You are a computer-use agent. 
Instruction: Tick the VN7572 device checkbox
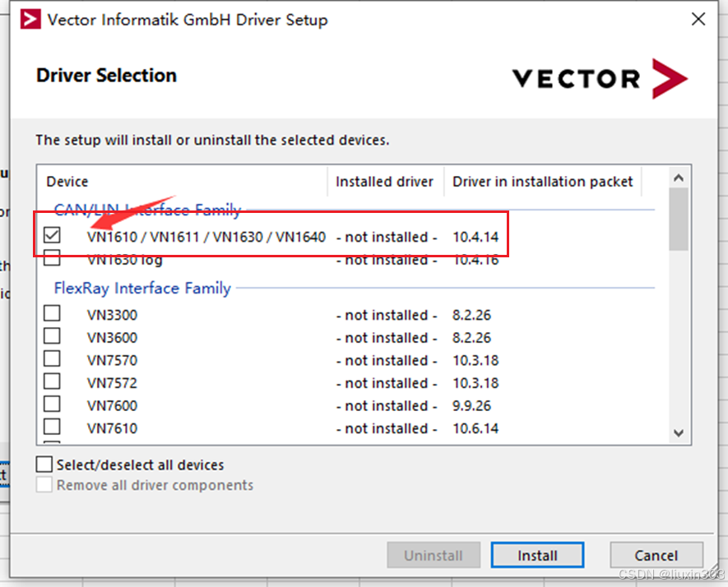[x=52, y=381]
